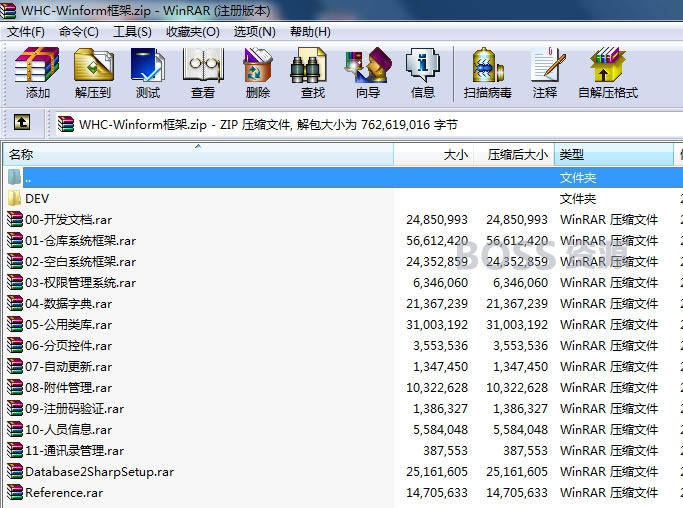Click the archive path address field
This screenshot has height=508, width=683.
(369, 125)
